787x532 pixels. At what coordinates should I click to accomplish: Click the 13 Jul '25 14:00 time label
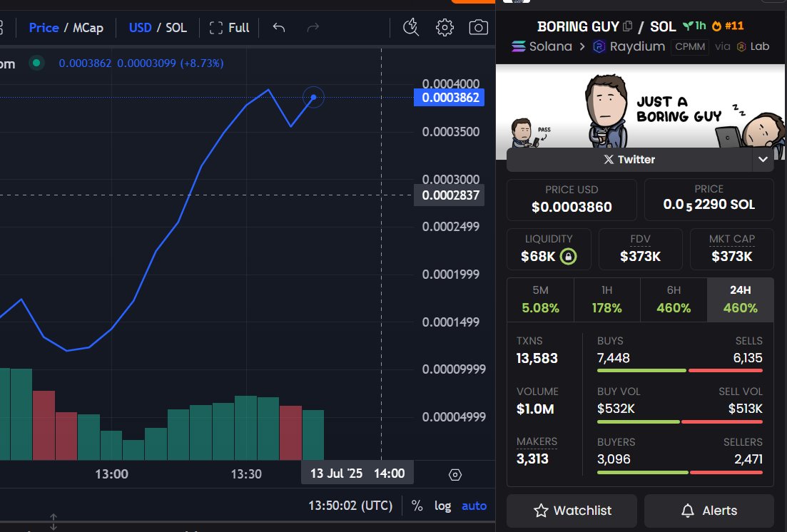[x=357, y=474]
